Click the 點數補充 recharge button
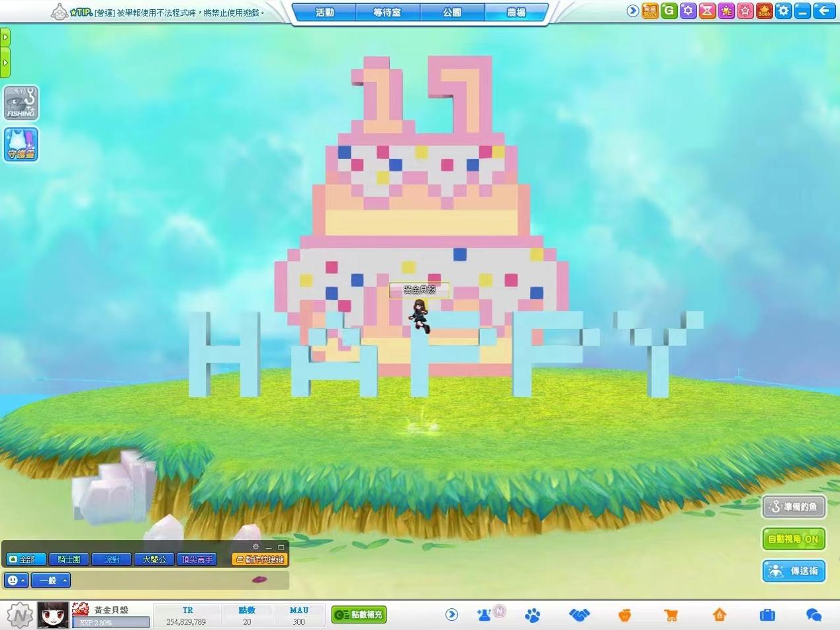Screen dimensions: 840x630 [359, 615]
